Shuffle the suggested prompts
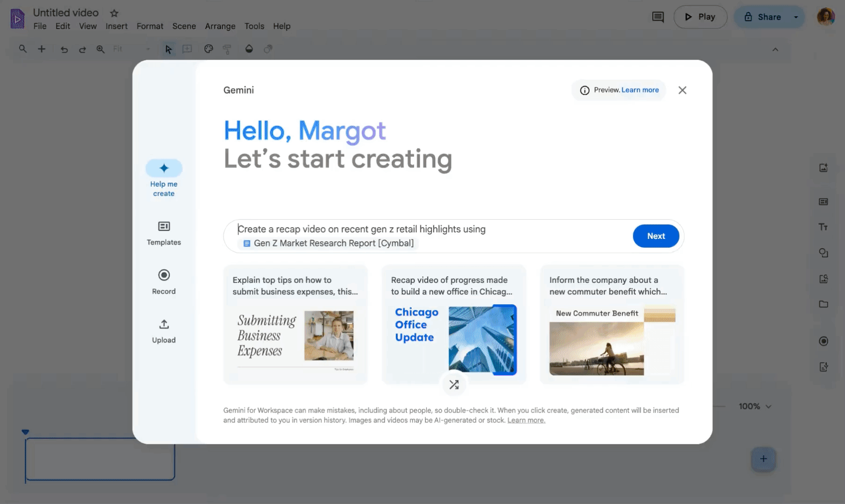This screenshot has height=504, width=845. (454, 385)
